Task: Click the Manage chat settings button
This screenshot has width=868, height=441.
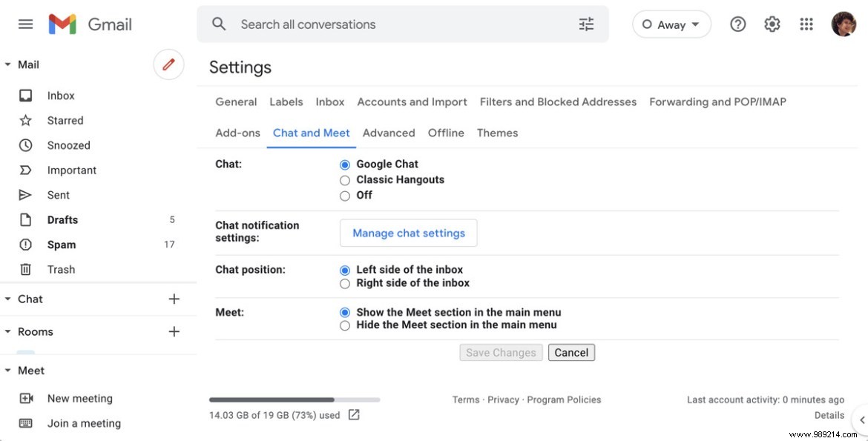Action: [408, 232]
